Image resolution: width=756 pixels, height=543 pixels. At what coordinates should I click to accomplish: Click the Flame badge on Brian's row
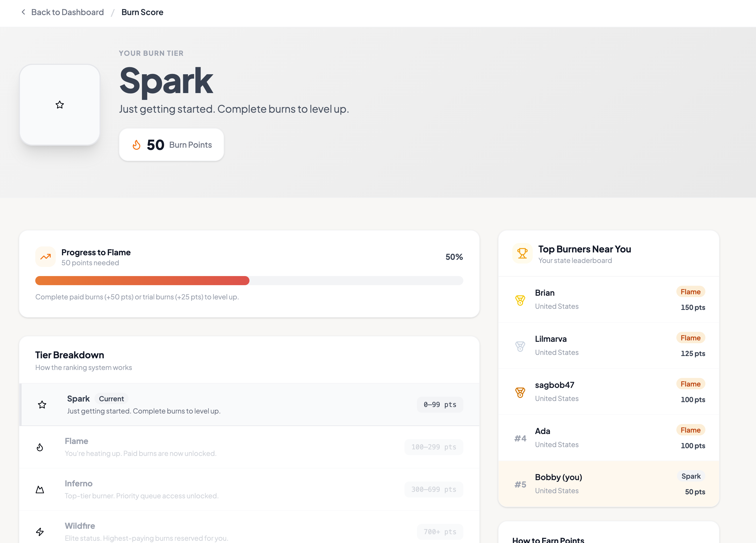tap(690, 292)
